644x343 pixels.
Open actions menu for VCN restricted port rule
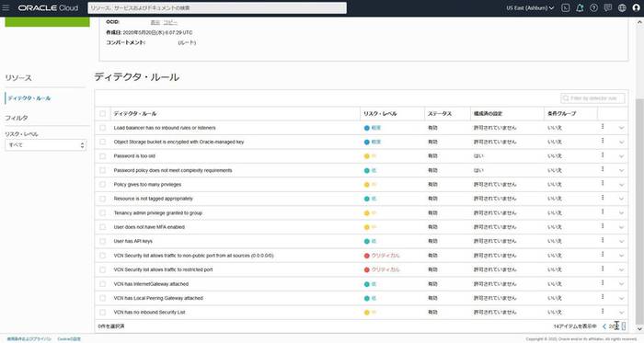pos(603,269)
